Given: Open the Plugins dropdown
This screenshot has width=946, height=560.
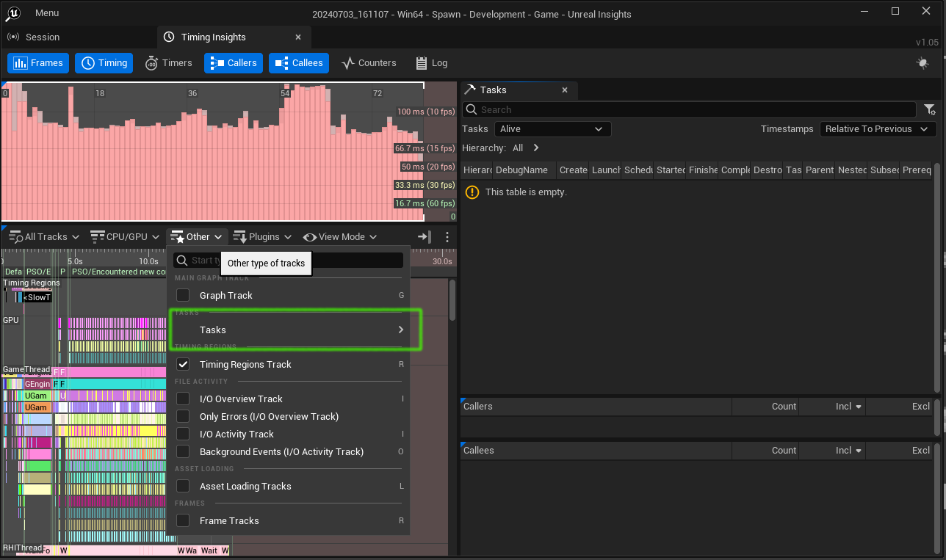Looking at the screenshot, I should (x=262, y=236).
